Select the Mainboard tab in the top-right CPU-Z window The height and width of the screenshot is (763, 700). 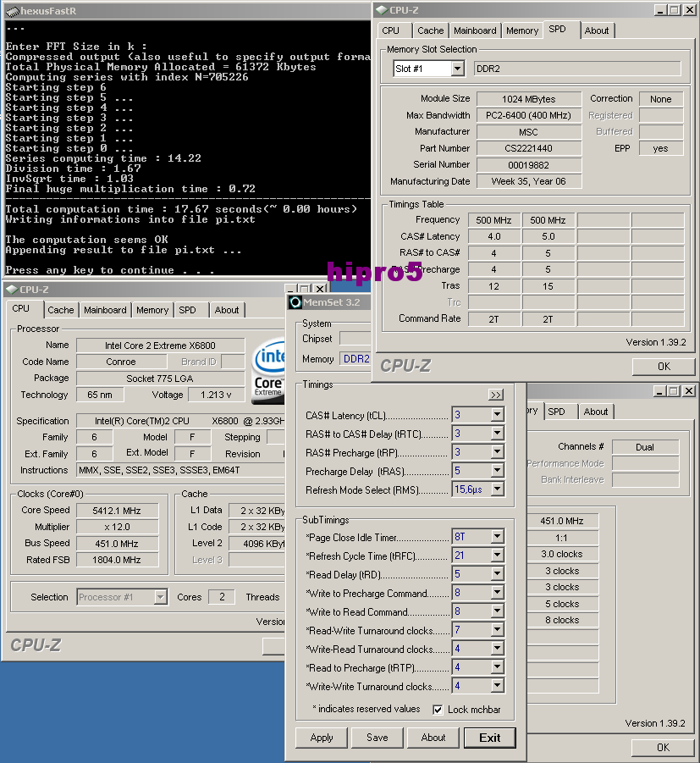coord(475,30)
